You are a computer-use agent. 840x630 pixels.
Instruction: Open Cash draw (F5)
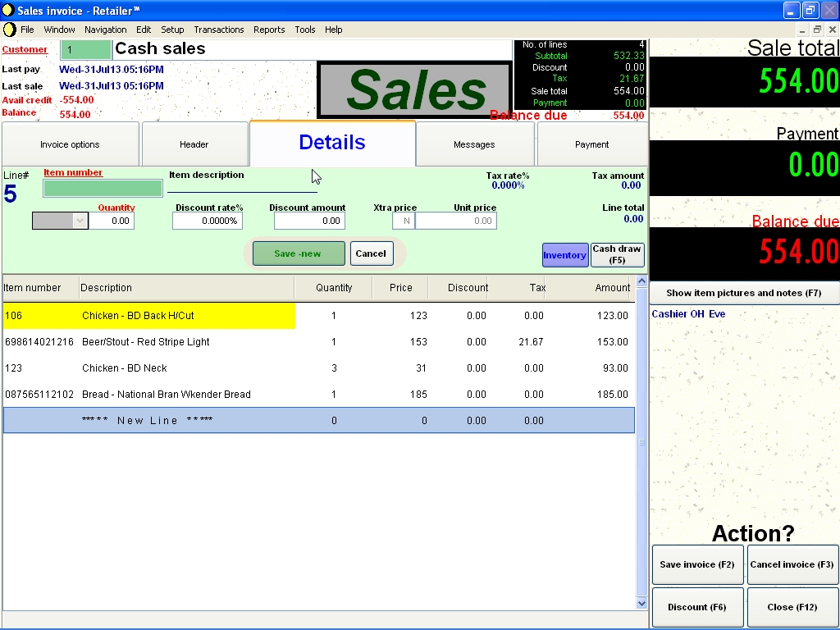[x=617, y=255]
